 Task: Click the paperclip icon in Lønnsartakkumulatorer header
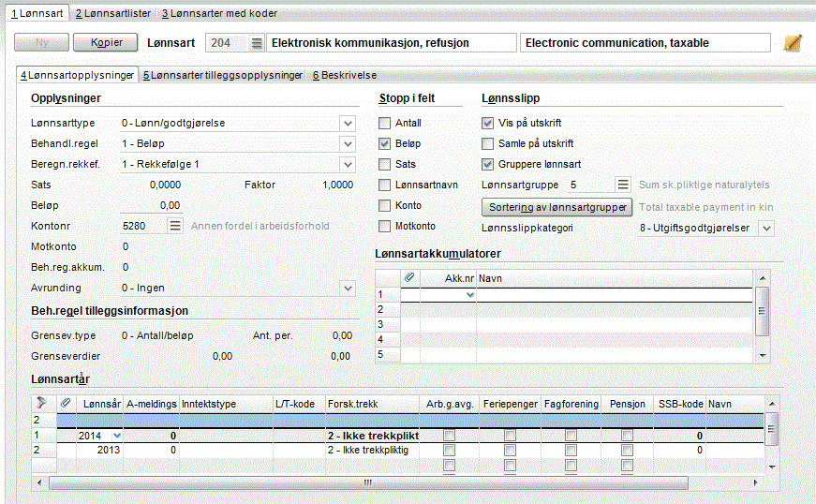click(x=409, y=277)
